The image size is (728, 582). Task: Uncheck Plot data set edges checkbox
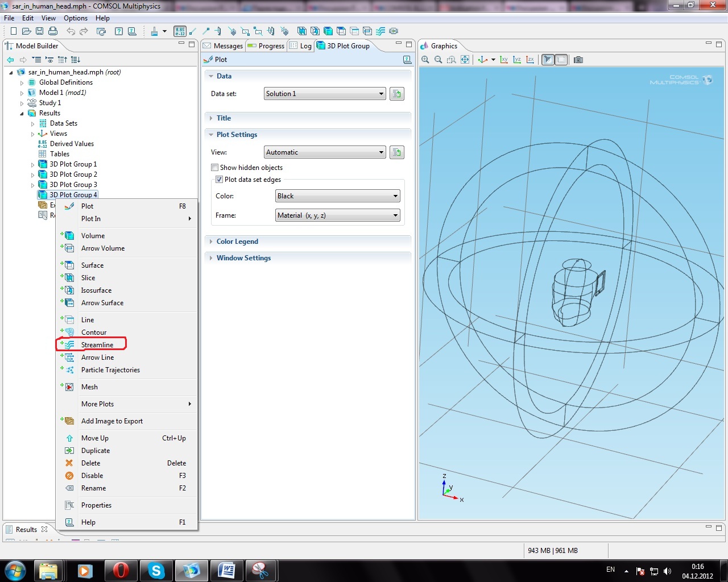coord(219,180)
